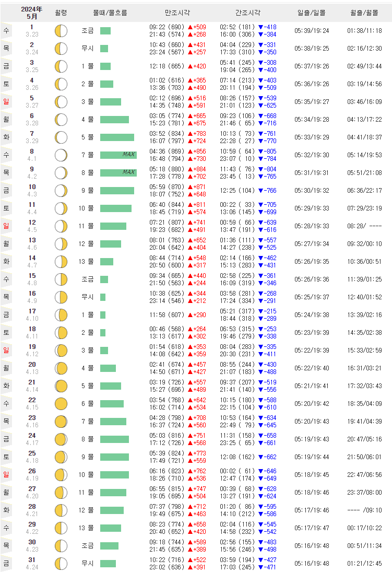
Task: Click the red up arrow beside +884
Action: pos(191,169)
